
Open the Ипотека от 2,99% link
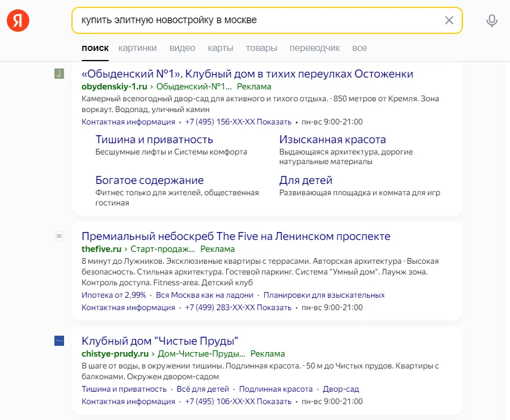point(114,295)
